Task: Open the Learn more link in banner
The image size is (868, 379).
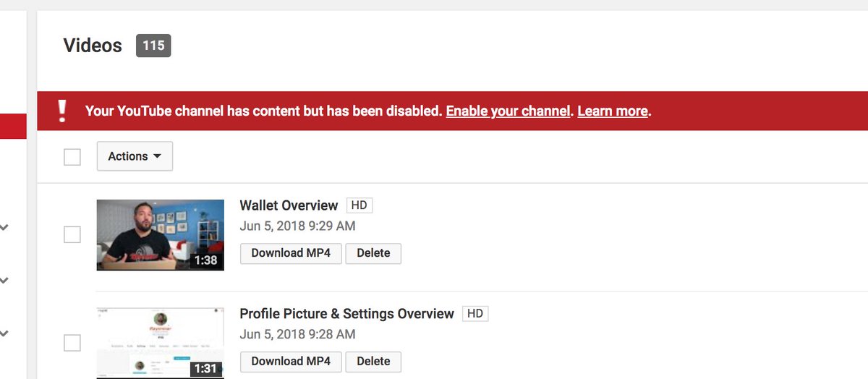Action: 613,111
